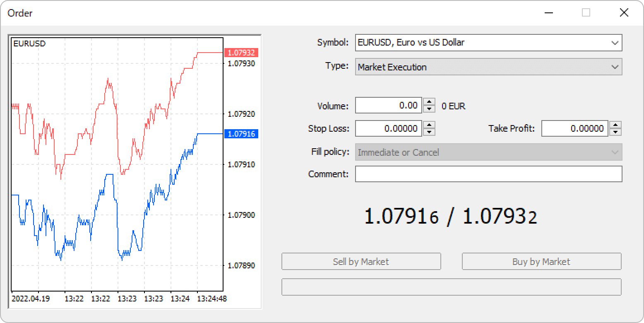Click the blue 1.07916 bid price label
Image resolution: width=644 pixels, height=323 pixels.
point(241,134)
